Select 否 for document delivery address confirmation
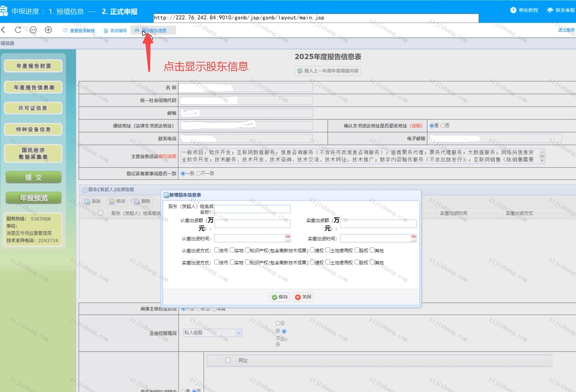This screenshot has width=576, height=392. (x=443, y=126)
